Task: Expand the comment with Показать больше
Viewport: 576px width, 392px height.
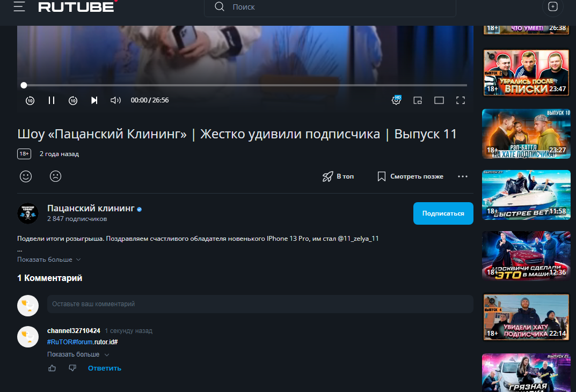Action: click(78, 354)
